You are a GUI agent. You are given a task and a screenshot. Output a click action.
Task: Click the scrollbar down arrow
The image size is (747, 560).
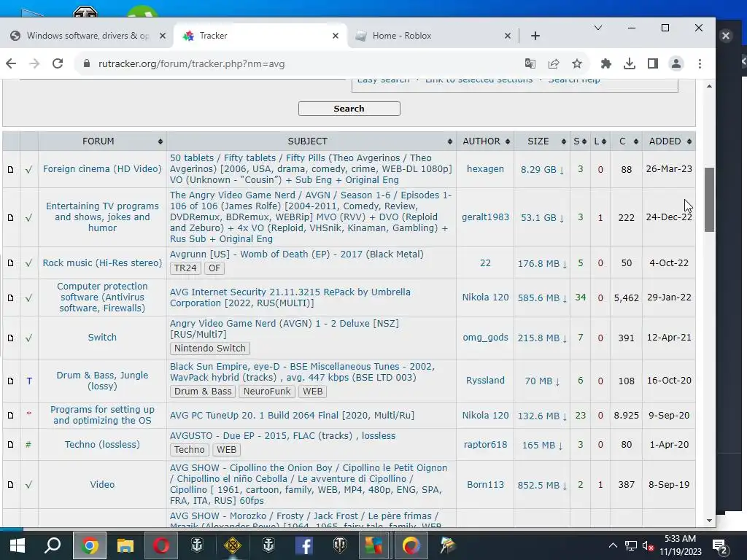709,521
